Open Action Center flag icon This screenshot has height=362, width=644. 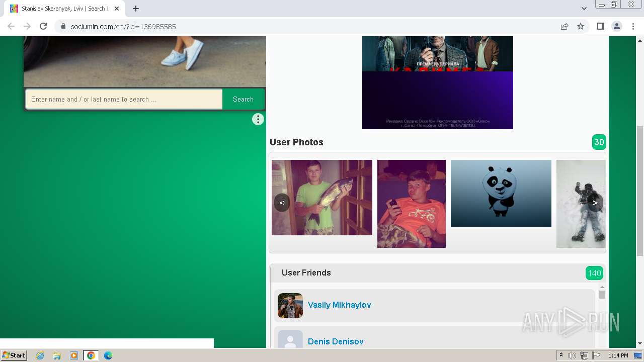point(596,355)
